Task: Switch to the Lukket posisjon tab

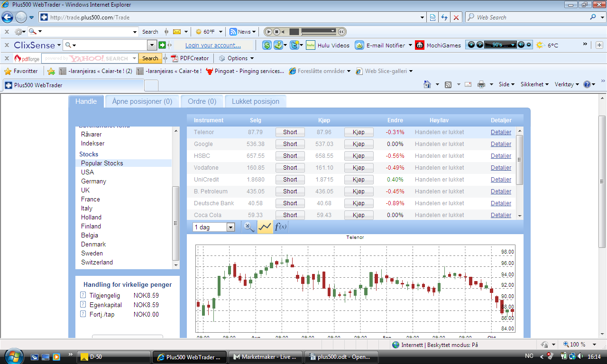Action: [256, 101]
